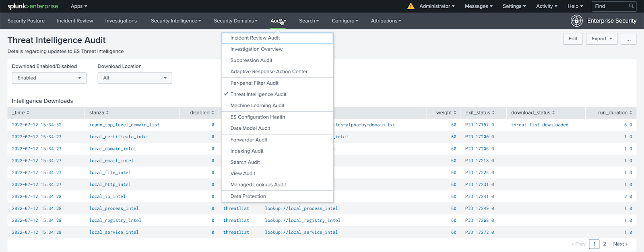Sort by run_duration column arrows
The image size is (644, 252).
(631, 113)
